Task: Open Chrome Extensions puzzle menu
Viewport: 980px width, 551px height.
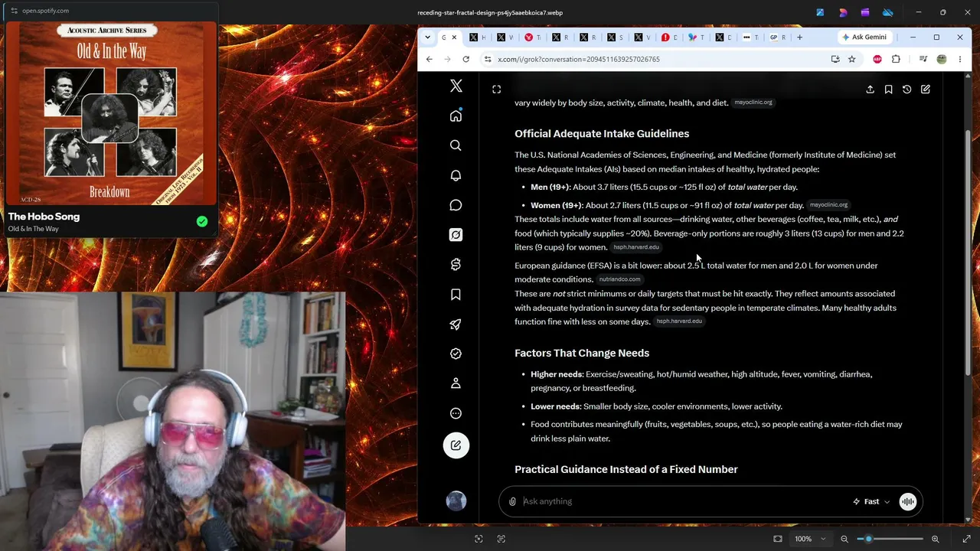Action: click(x=896, y=59)
